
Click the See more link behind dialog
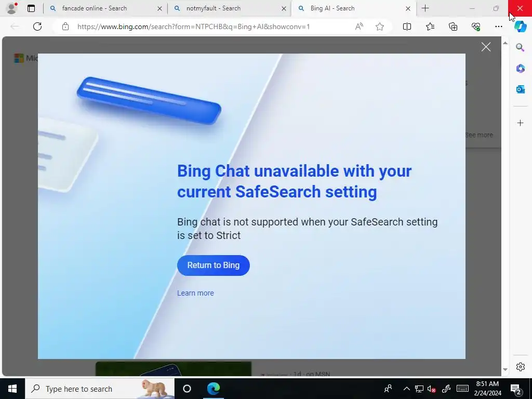point(478,135)
